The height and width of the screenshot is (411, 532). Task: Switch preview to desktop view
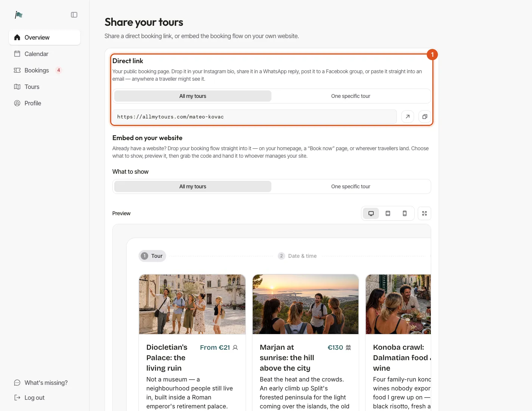(x=371, y=213)
